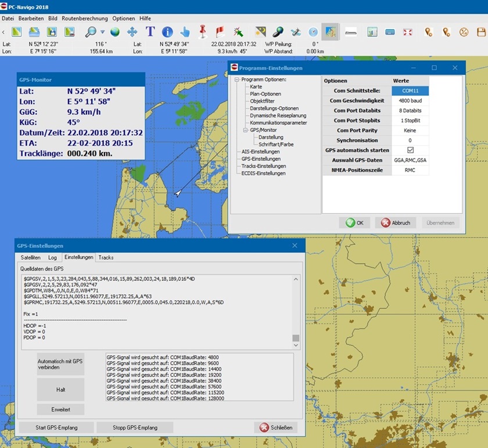Image resolution: width=488 pixels, height=448 pixels.
Task: Open the Routenberechnung menu
Action: click(85, 19)
